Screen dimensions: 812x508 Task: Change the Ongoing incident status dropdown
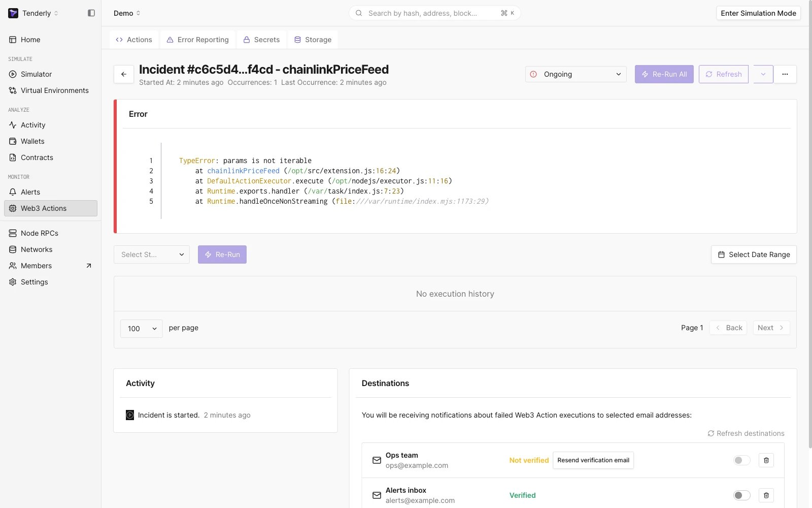pyautogui.click(x=576, y=74)
